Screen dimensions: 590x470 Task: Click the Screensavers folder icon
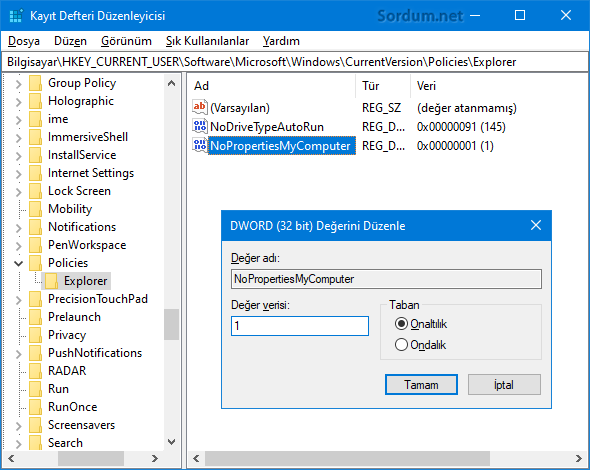click(35, 425)
